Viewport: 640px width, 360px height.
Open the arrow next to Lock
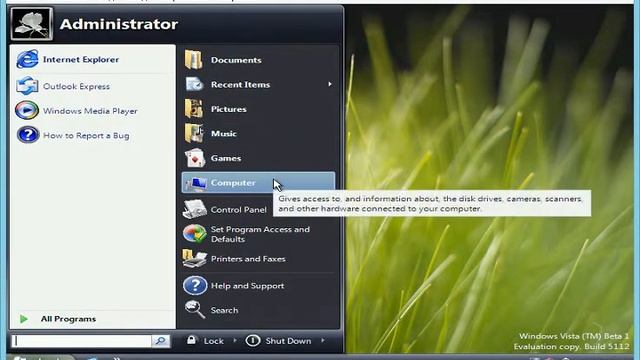(x=235, y=340)
